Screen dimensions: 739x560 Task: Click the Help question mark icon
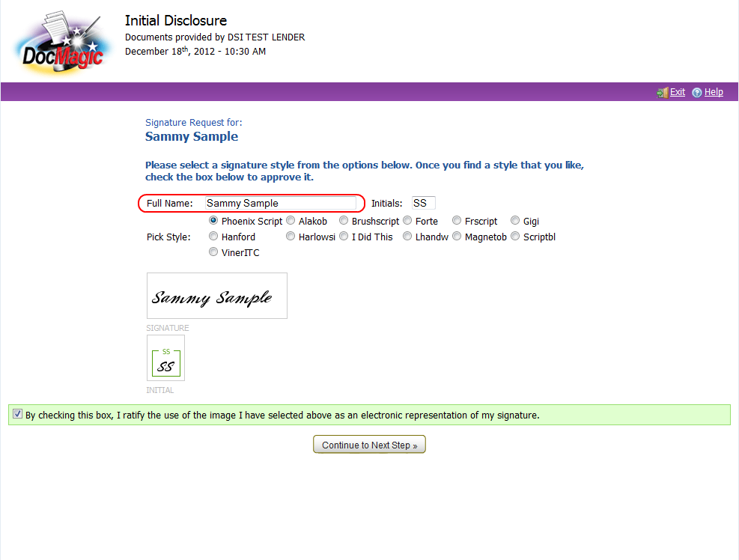pos(697,93)
